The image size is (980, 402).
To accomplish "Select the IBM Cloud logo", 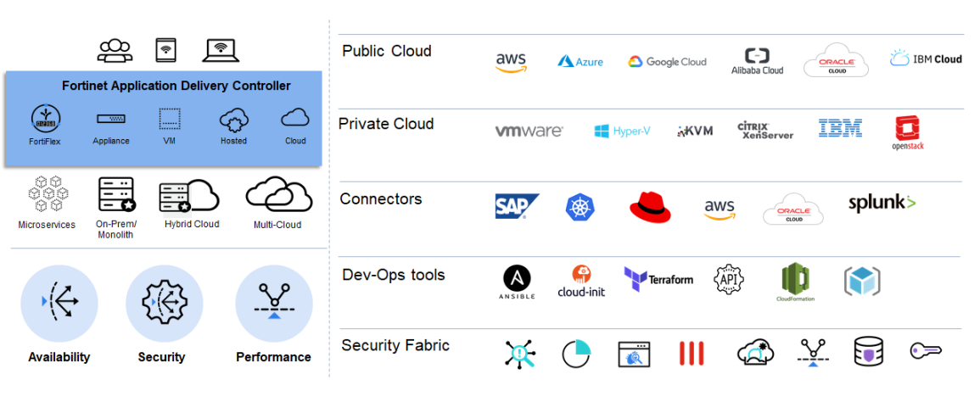I will pos(926,59).
